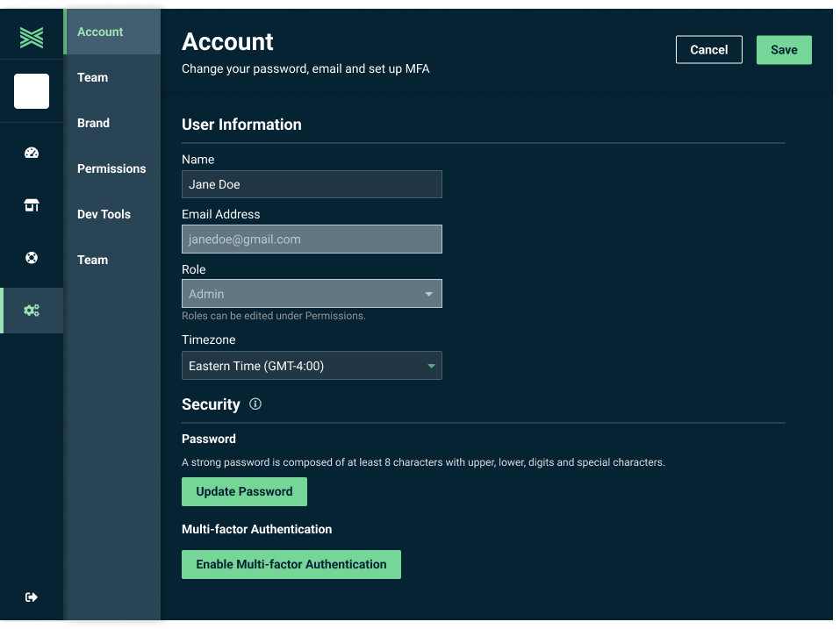The width and height of the screenshot is (840, 629).
Task: Select the settings gears icon
Action: (x=32, y=311)
